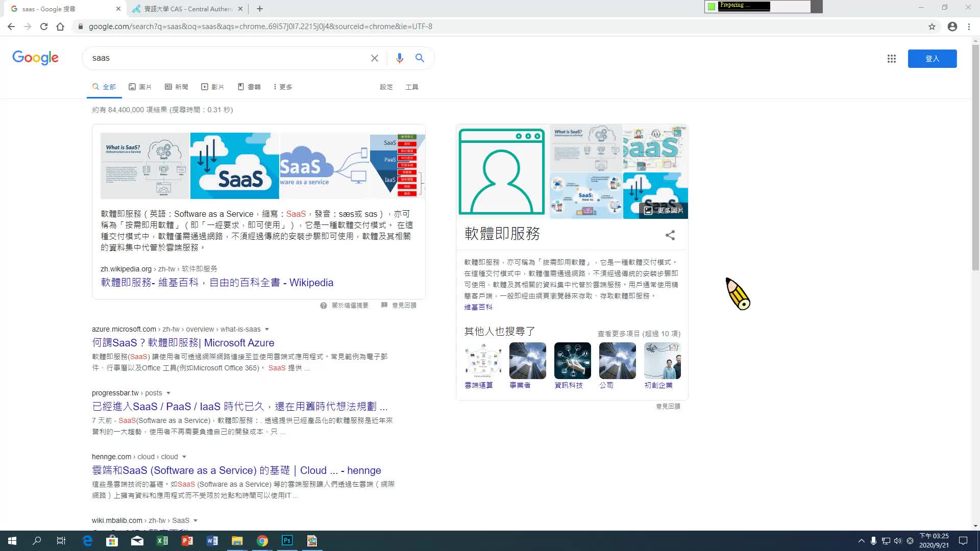Select the 全部 results tab
The width and height of the screenshot is (980, 551).
(104, 87)
